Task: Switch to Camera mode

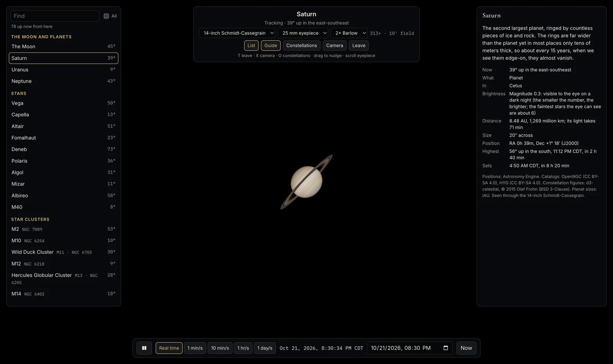Action: coord(334,46)
